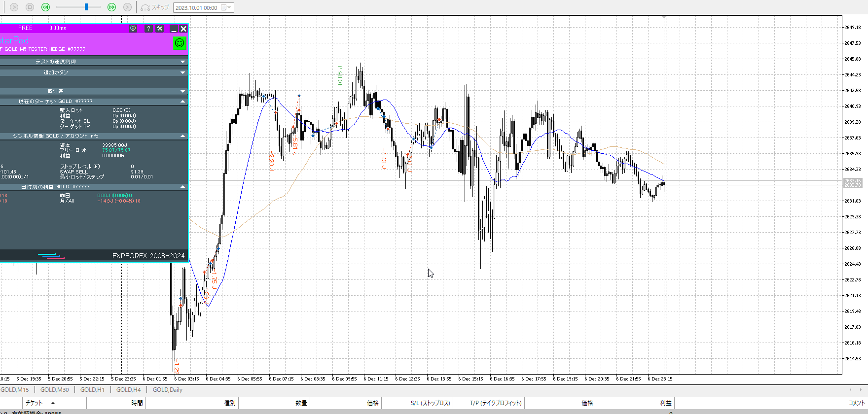
Task: Sort by the チケット column header
Action: tap(34, 403)
